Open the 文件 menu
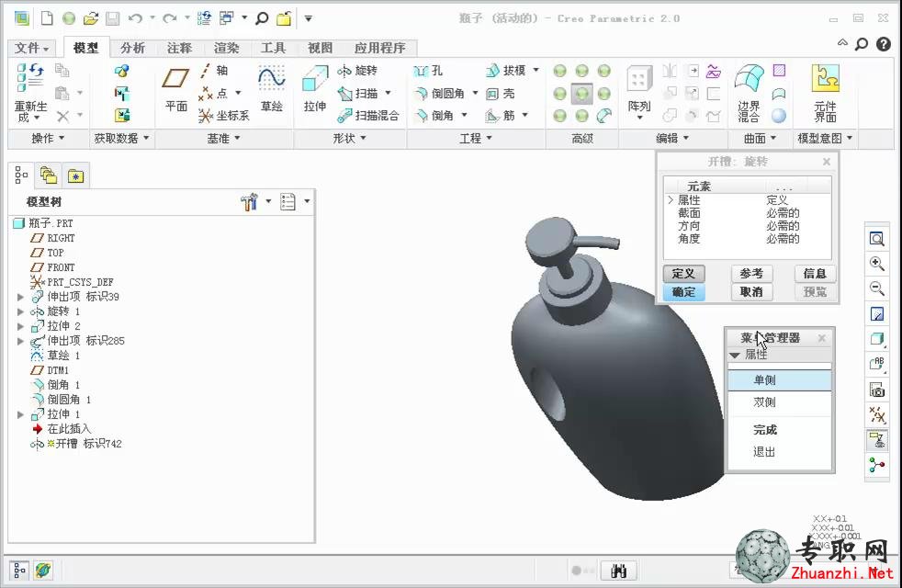This screenshot has height=588, width=902. (31, 49)
